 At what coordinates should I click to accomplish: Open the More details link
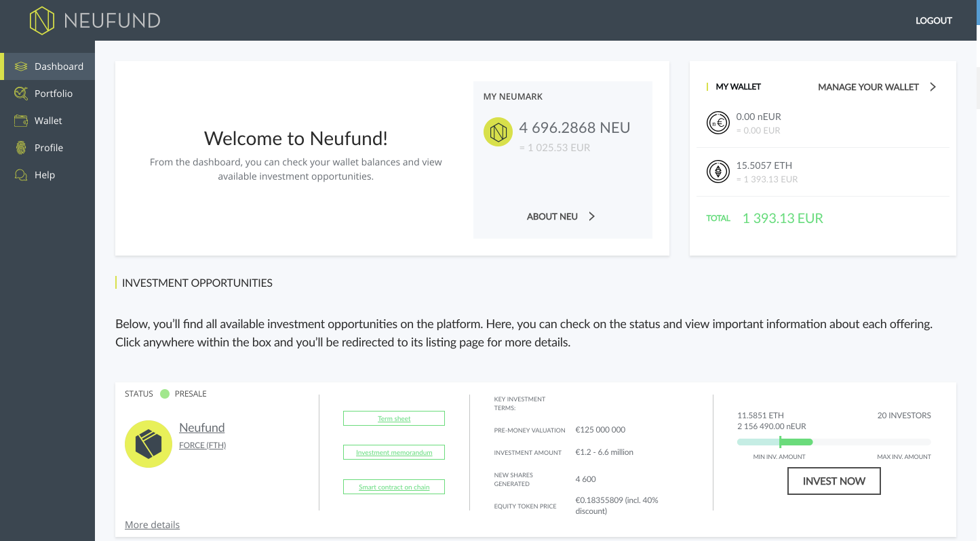coord(152,525)
